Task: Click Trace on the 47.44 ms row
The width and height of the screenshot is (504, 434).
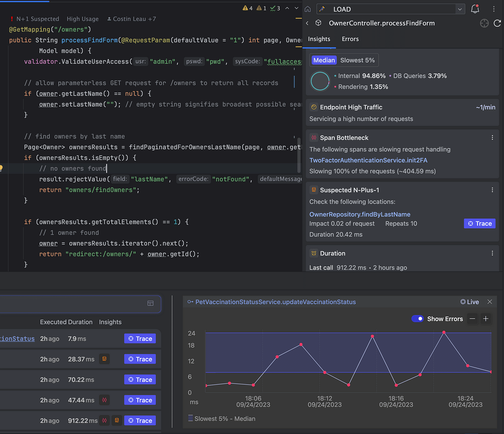Action: coord(140,400)
